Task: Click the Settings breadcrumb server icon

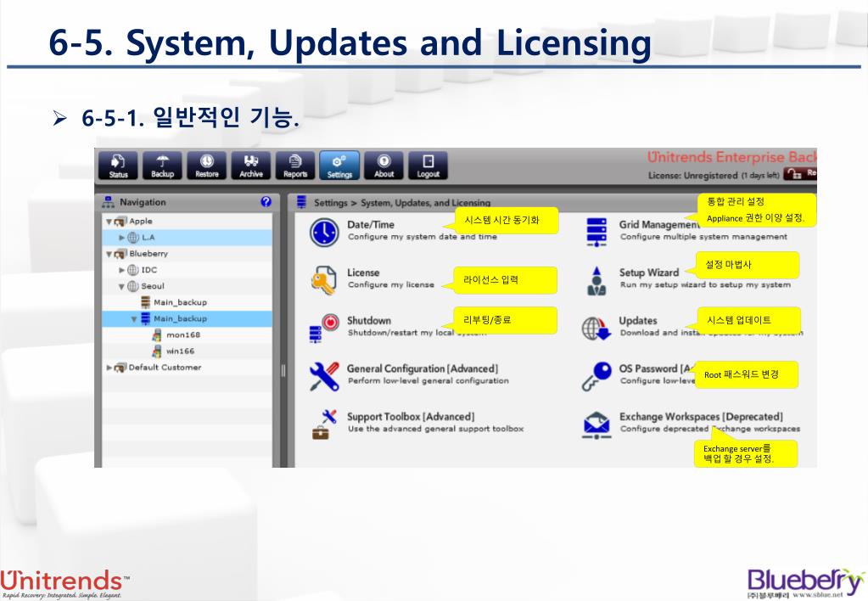Action: coord(301,202)
